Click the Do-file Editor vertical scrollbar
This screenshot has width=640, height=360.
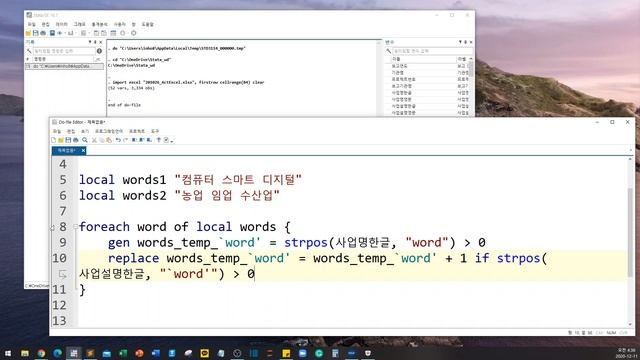pyautogui.click(x=630, y=241)
